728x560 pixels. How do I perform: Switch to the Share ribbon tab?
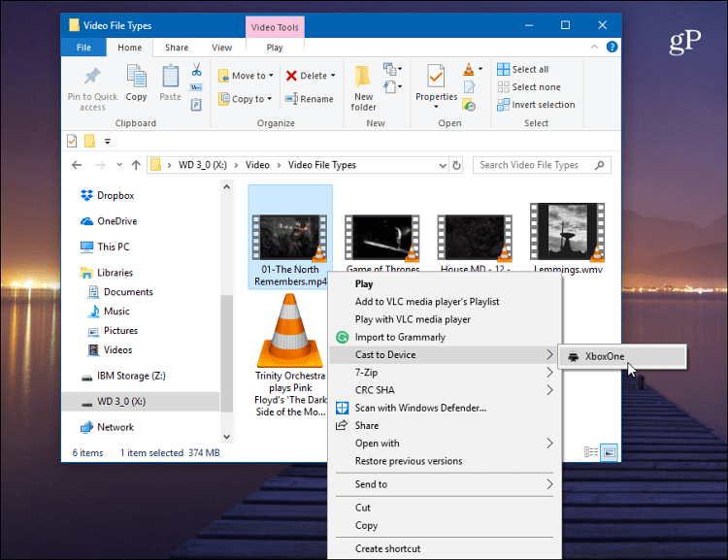(177, 48)
